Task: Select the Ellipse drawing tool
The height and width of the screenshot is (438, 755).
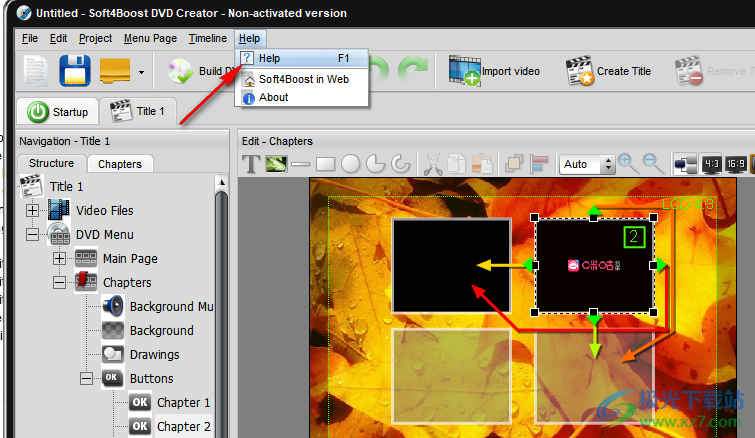Action: pos(351,164)
